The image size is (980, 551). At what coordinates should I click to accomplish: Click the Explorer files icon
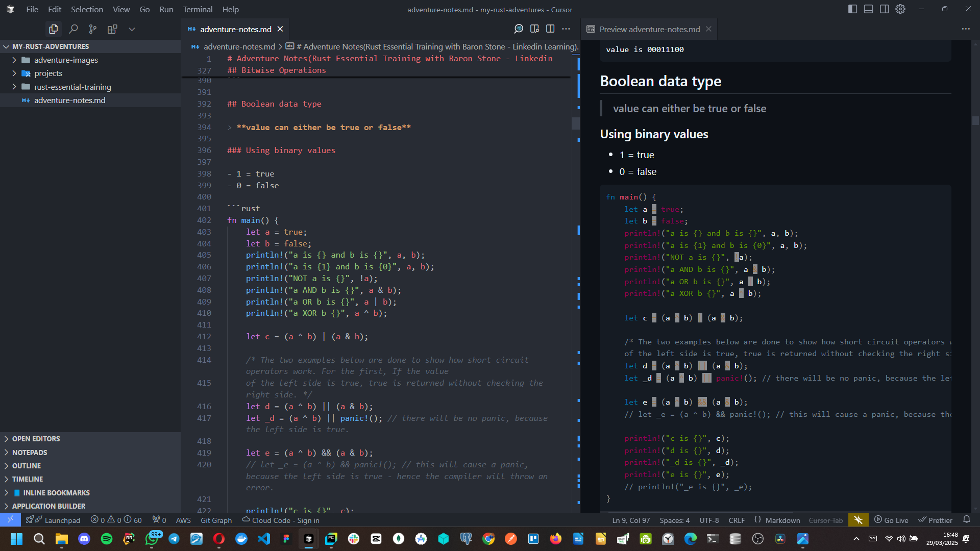coord(54,29)
